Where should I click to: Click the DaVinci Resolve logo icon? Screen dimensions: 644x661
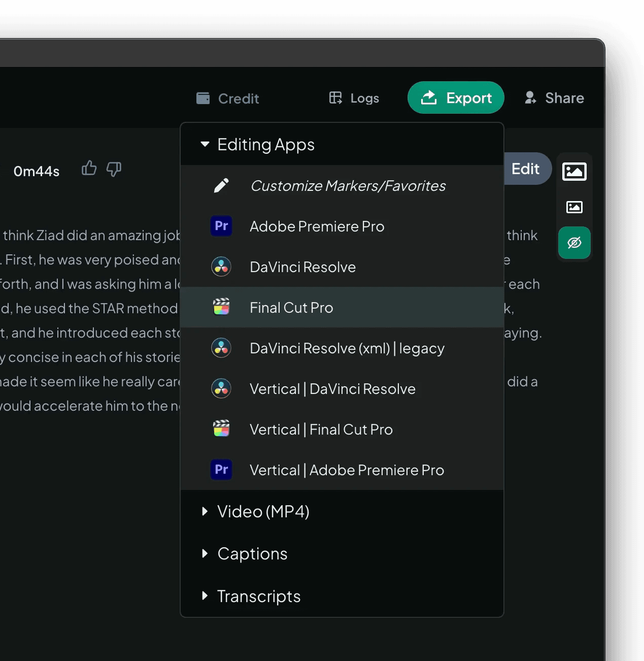[221, 267]
